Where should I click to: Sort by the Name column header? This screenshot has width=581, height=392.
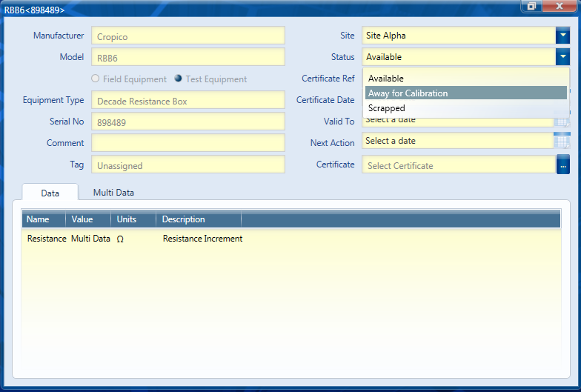pos(44,219)
